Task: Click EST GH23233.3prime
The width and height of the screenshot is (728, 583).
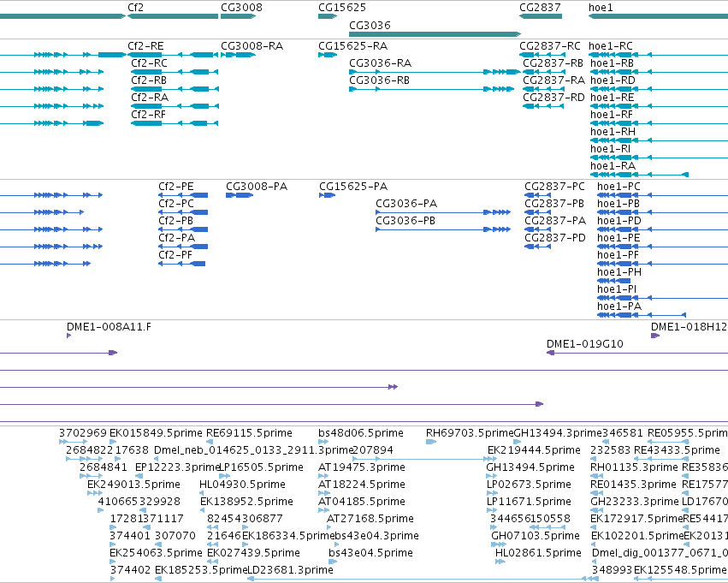Action: coord(634,503)
